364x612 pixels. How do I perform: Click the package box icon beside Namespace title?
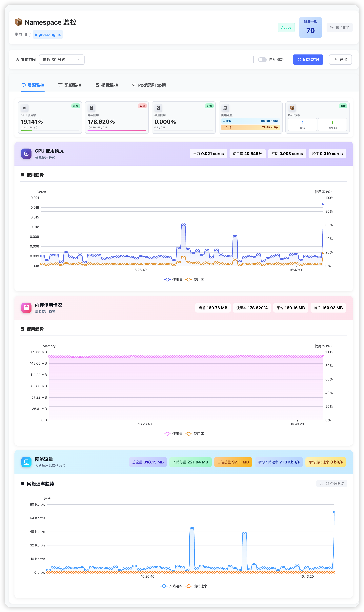coord(18,22)
